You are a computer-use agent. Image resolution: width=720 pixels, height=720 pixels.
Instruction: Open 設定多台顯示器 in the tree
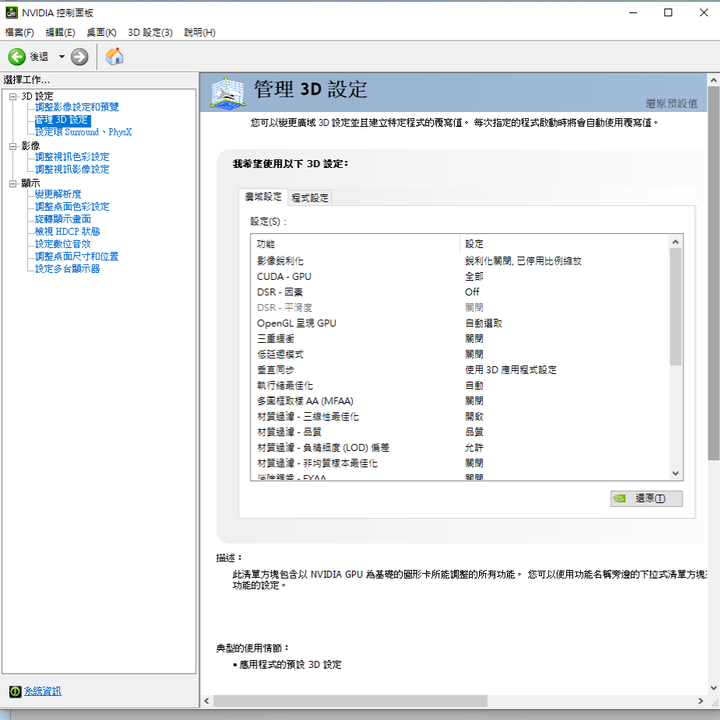click(68, 268)
